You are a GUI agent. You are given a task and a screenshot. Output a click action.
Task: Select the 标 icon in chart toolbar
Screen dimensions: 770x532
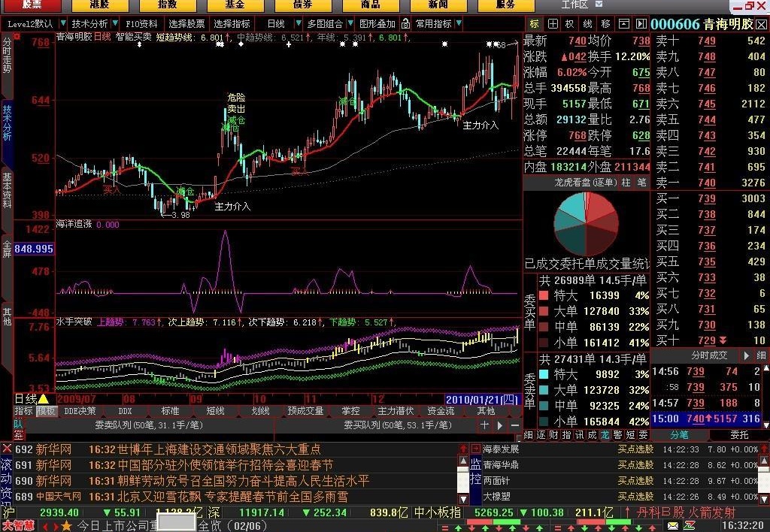click(x=535, y=24)
